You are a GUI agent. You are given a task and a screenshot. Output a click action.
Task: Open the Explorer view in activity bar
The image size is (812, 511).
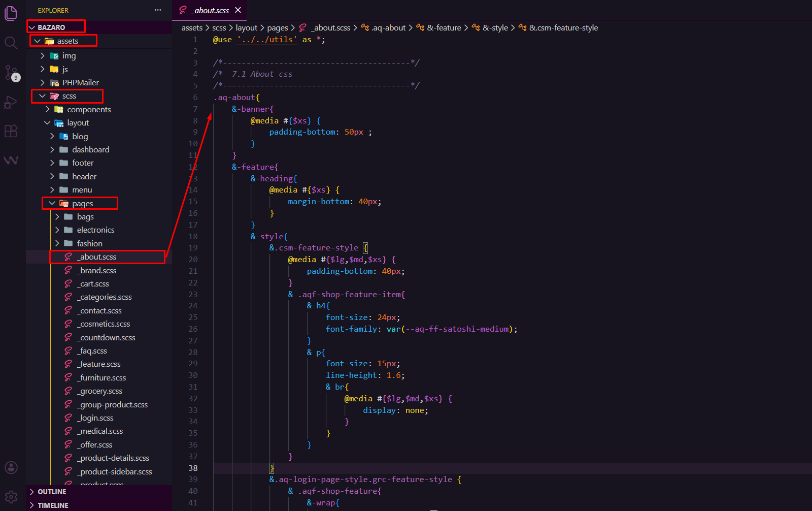(11, 13)
